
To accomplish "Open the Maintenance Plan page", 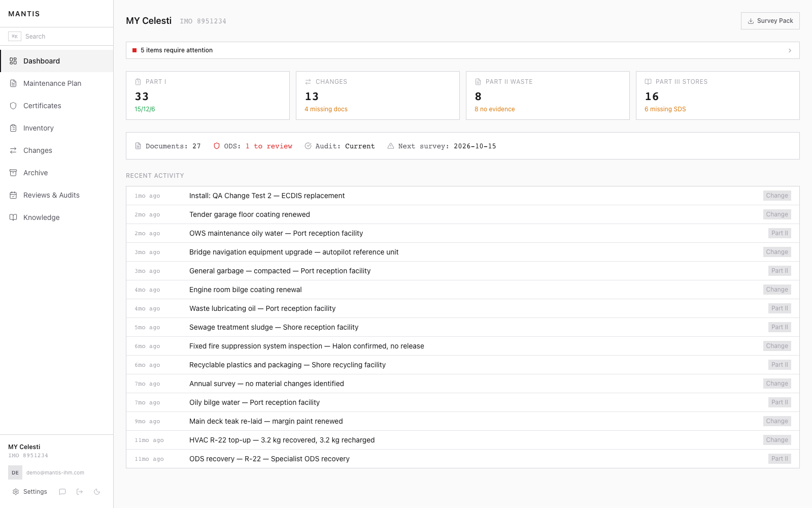I will pyautogui.click(x=57, y=83).
